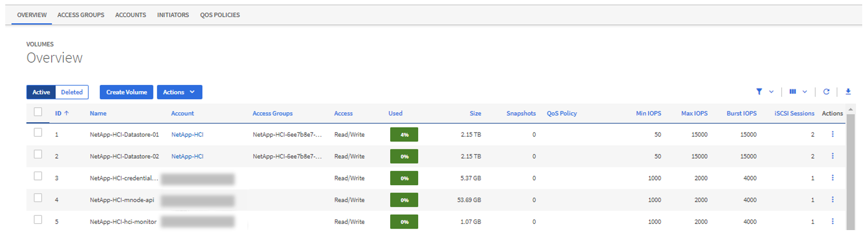
Task: Open the QoS Policies tab
Action: [x=220, y=15]
